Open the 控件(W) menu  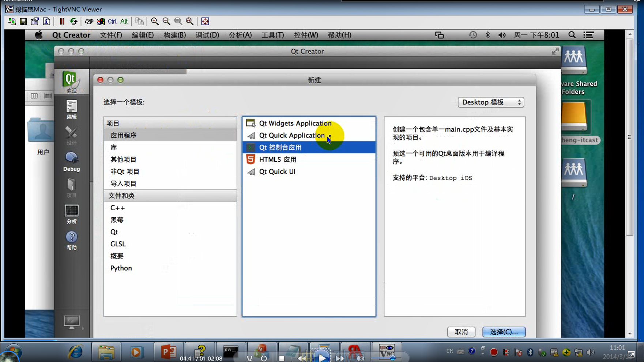point(306,35)
